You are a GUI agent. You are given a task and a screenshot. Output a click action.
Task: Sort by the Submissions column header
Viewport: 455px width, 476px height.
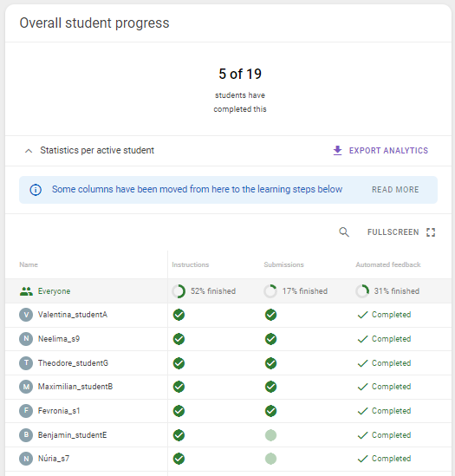point(283,264)
